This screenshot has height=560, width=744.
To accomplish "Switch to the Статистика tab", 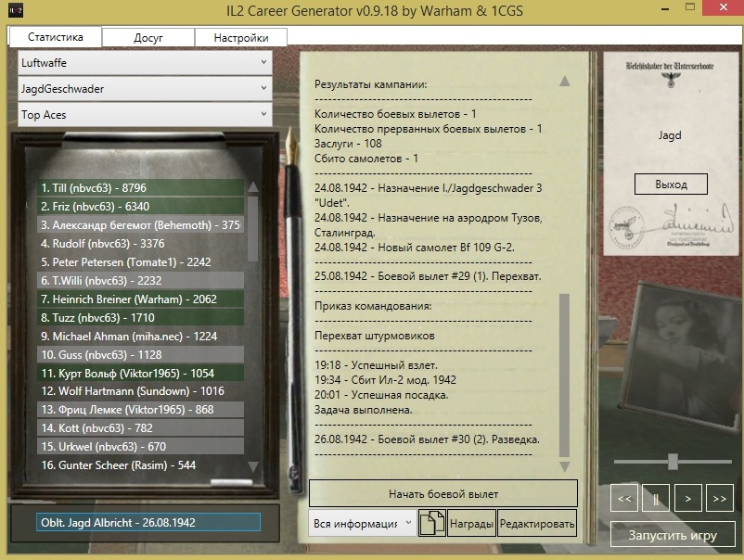I will 55,37.
